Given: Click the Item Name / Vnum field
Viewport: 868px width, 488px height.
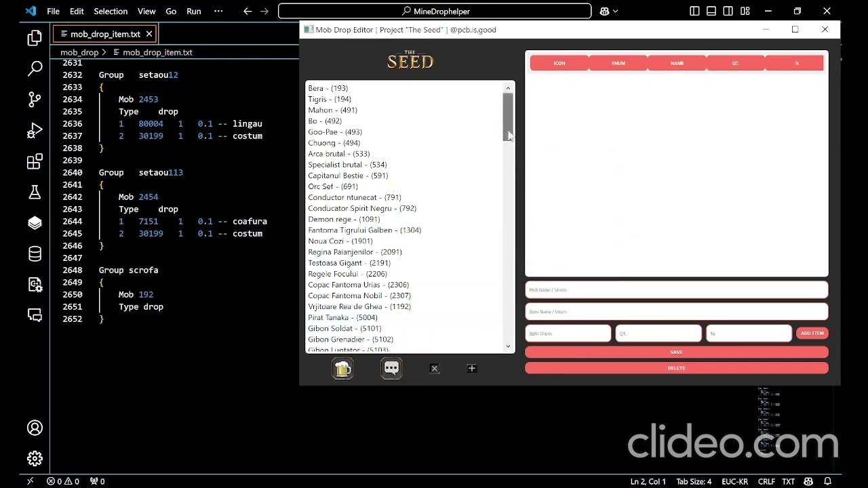Looking at the screenshot, I should [x=676, y=312].
